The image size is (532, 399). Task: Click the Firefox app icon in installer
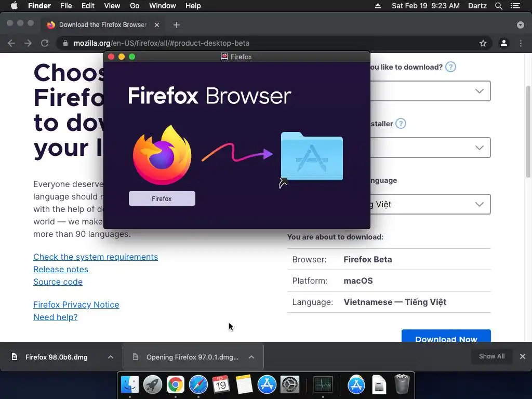pos(162,155)
